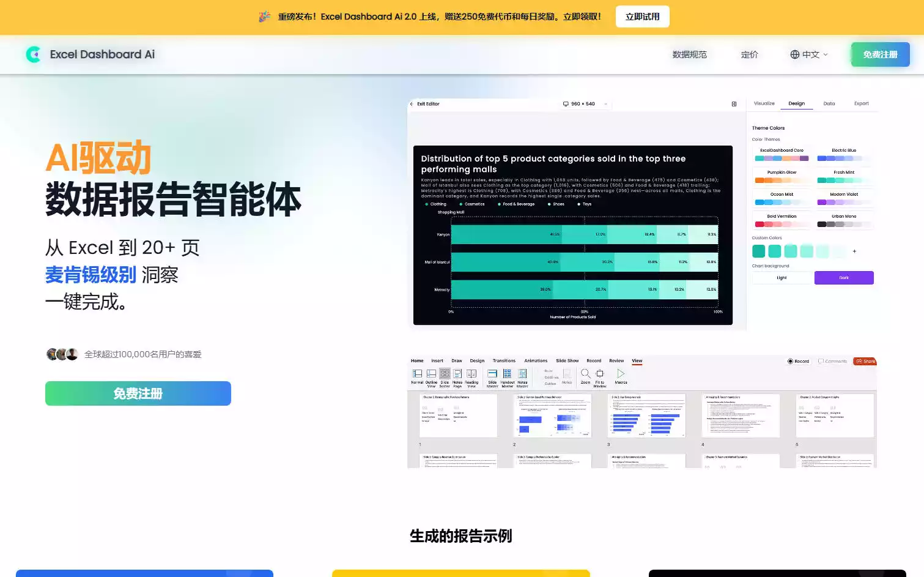This screenshot has width=924, height=577.
Task: Toggle the Shoes legend item
Action: point(556,204)
